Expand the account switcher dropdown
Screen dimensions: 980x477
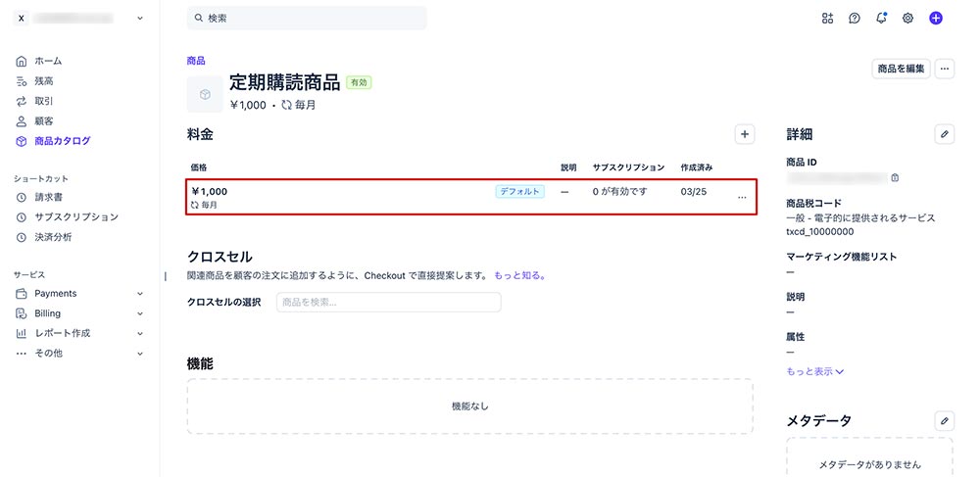coord(140,18)
